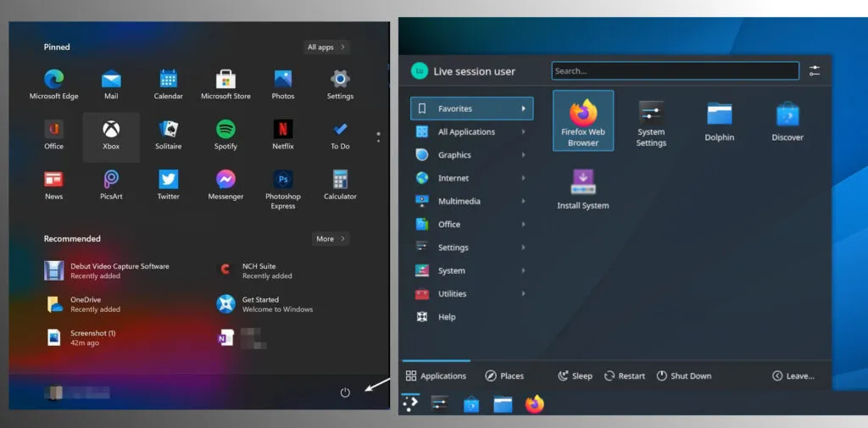This screenshot has height=428, width=868.
Task: Expand All Applications category
Action: [471, 131]
